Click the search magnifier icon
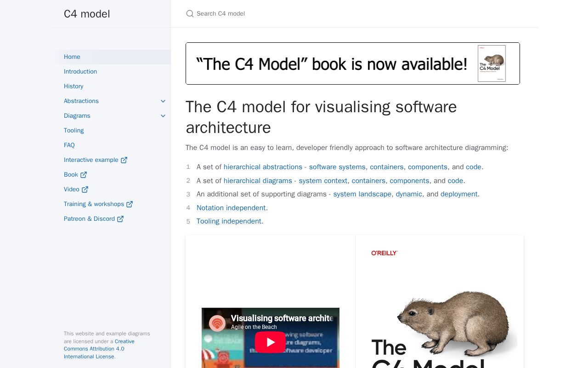Image resolution: width=588 pixels, height=368 pixels. click(x=190, y=14)
